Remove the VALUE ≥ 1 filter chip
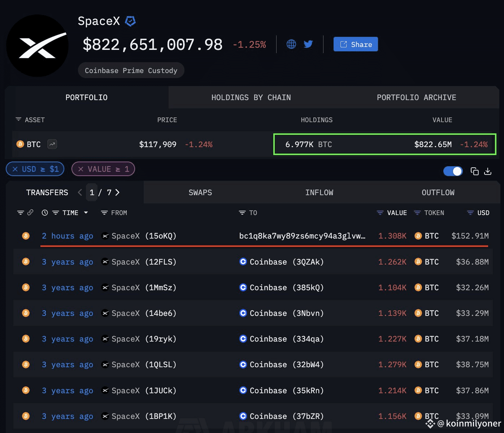 (x=103, y=169)
